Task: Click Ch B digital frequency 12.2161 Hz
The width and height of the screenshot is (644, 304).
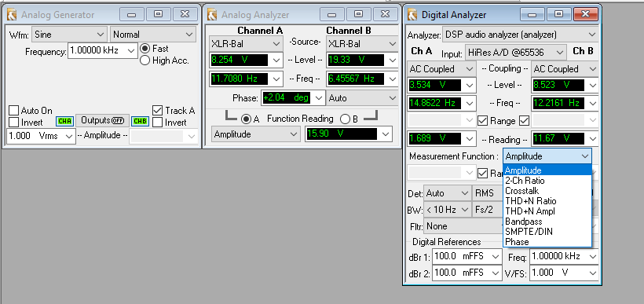Action: [x=558, y=103]
